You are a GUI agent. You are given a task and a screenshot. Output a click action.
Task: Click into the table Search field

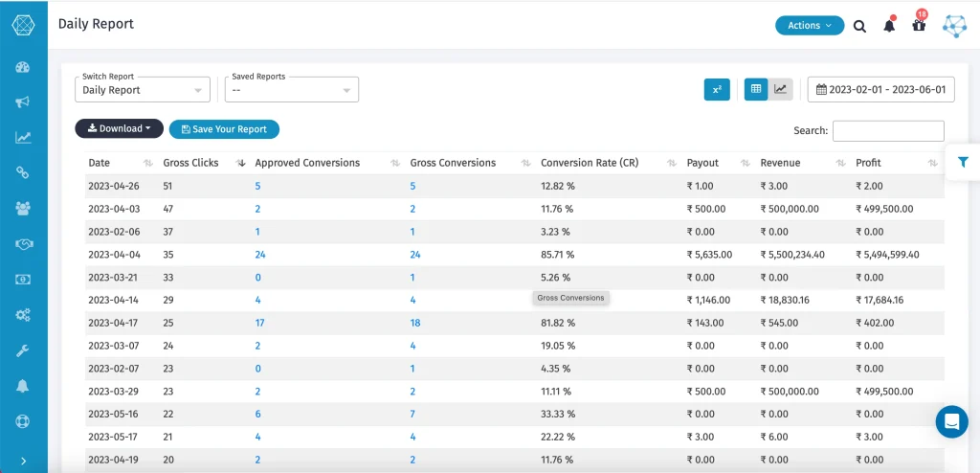[887, 131]
